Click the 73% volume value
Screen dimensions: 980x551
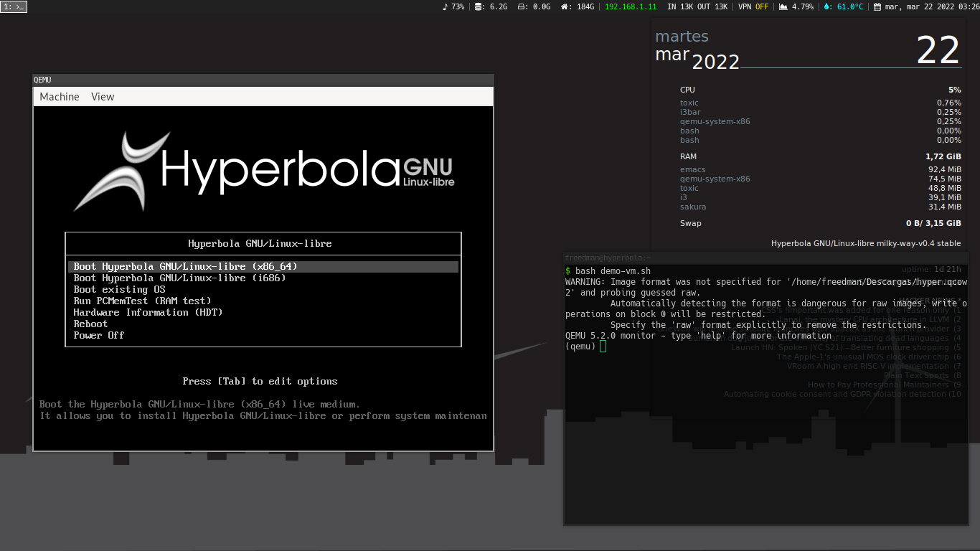pos(457,6)
